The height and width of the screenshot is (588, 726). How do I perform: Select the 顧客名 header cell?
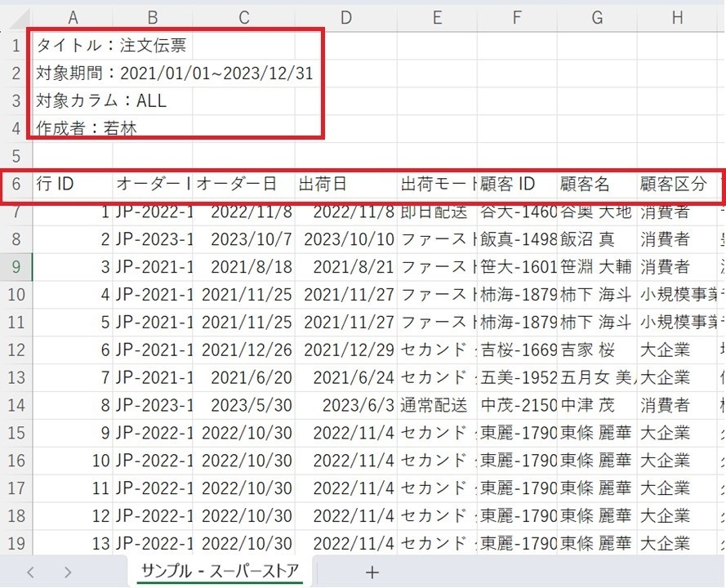coord(597,185)
